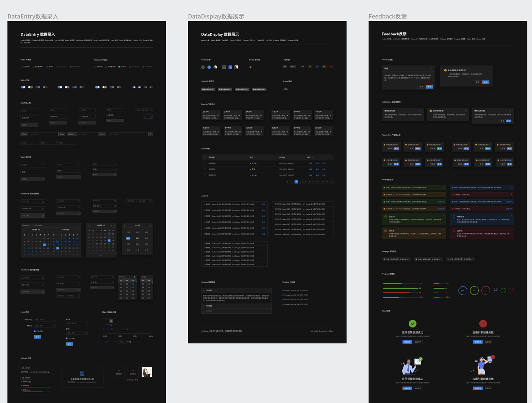Select the checked blue Radio option

tap(48, 67)
